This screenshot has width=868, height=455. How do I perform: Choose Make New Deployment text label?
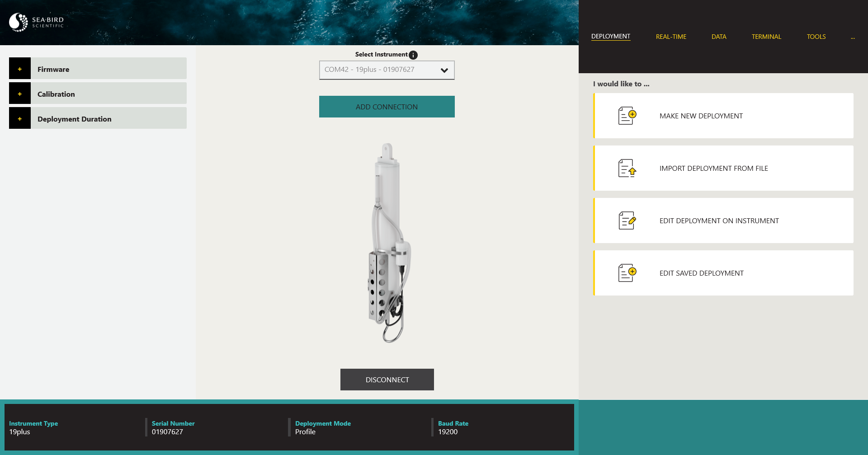(x=701, y=116)
